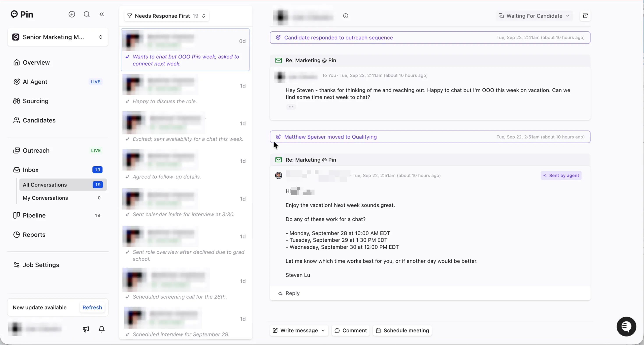Click the announcements megaphone icon
The image size is (644, 345).
(x=86, y=329)
